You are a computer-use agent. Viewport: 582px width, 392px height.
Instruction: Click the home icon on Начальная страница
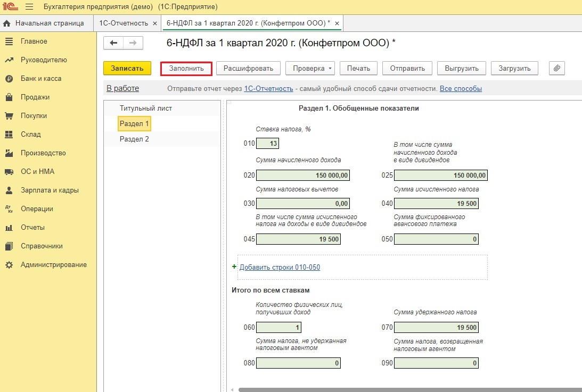7,23
